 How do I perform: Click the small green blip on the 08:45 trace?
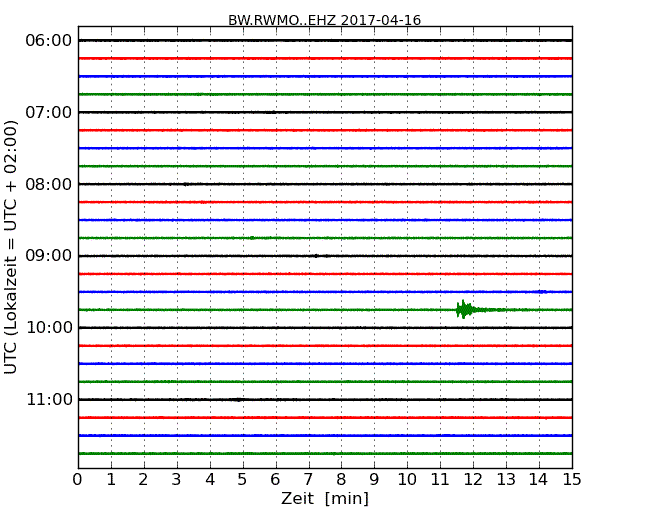252,238
